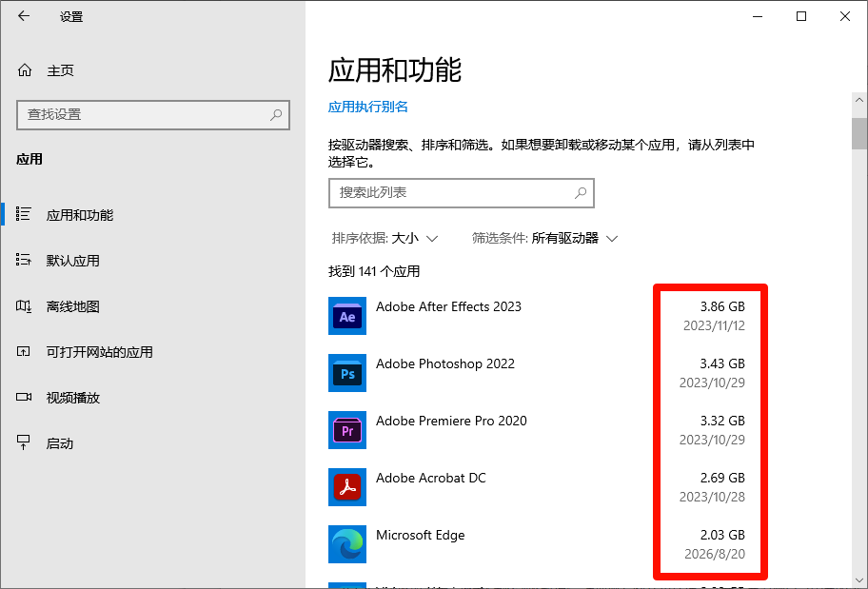Image resolution: width=868 pixels, height=589 pixels.
Task: Select the 应用和功能 sidebar icon
Action: tap(23, 214)
